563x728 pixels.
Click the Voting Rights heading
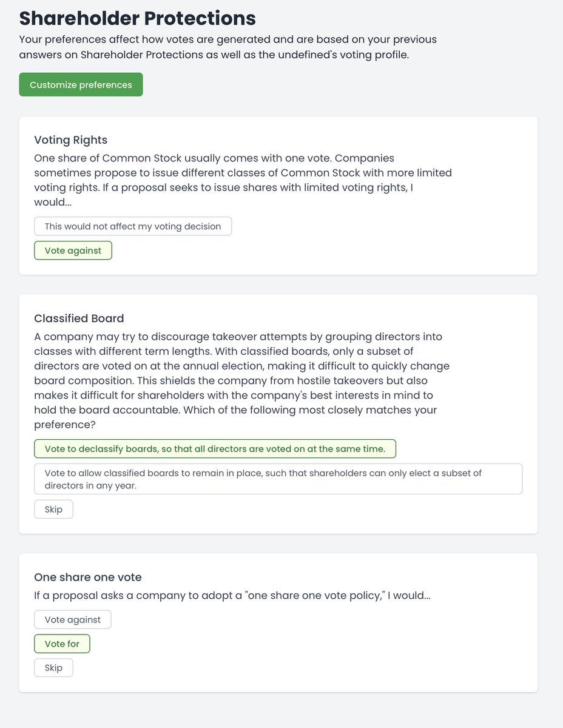[70, 140]
